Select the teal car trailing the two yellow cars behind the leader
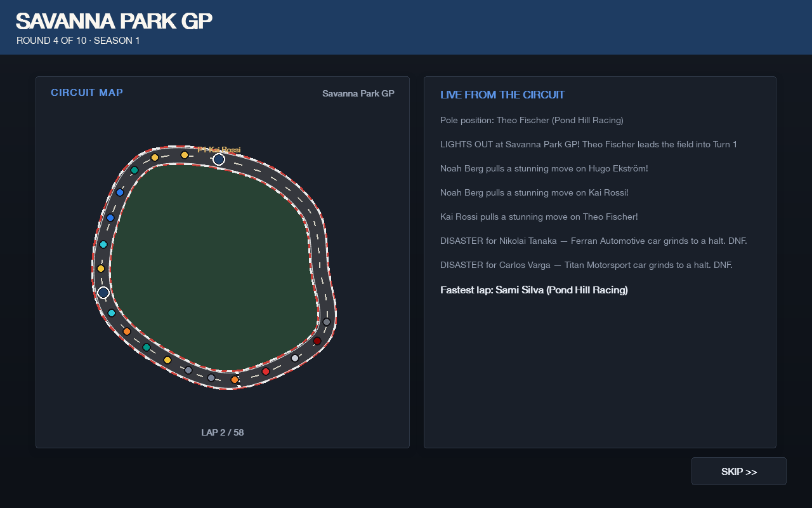Screen dimensions: 812x508 point(134,170)
